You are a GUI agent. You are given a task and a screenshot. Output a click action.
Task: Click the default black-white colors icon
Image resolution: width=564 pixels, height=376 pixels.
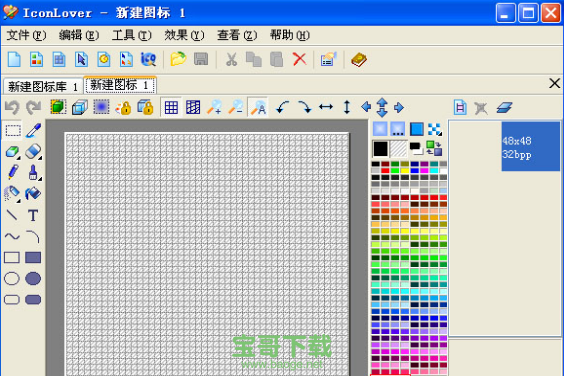click(416, 149)
